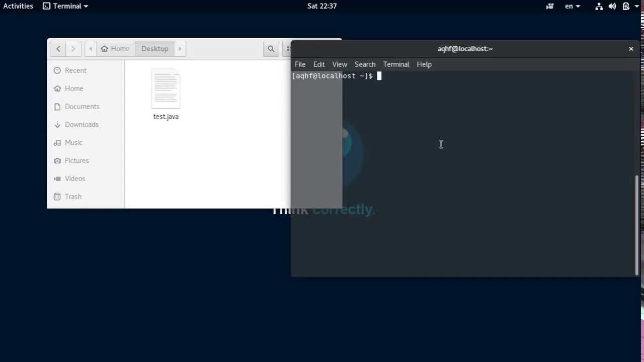Click the Documents sidebar icon
Screen dimensions: 644x362
click(57, 107)
